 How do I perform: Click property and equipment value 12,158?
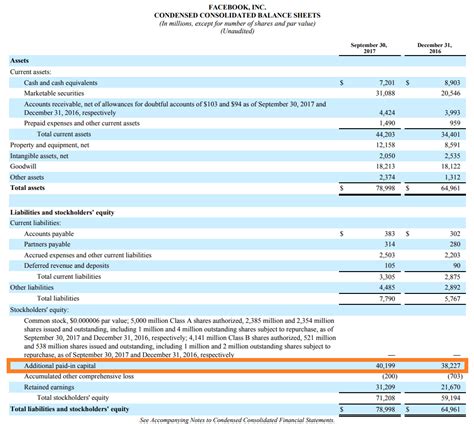[x=385, y=145]
